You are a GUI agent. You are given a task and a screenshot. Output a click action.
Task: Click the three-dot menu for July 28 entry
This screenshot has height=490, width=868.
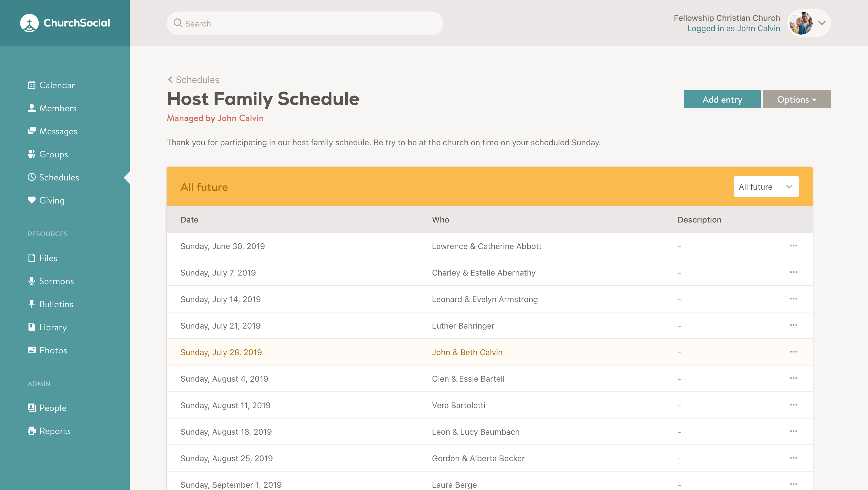pyautogui.click(x=794, y=352)
